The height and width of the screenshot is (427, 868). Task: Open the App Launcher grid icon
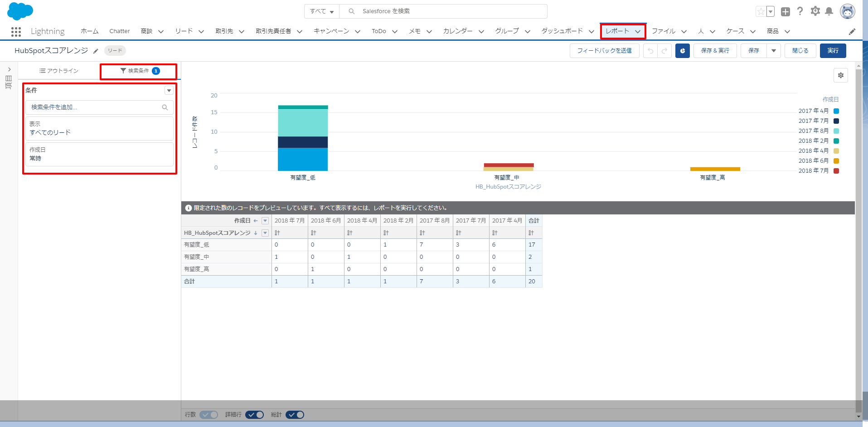click(x=16, y=31)
